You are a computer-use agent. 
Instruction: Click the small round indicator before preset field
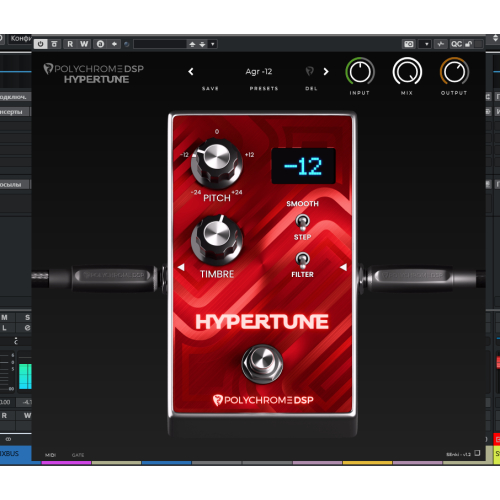126,44
